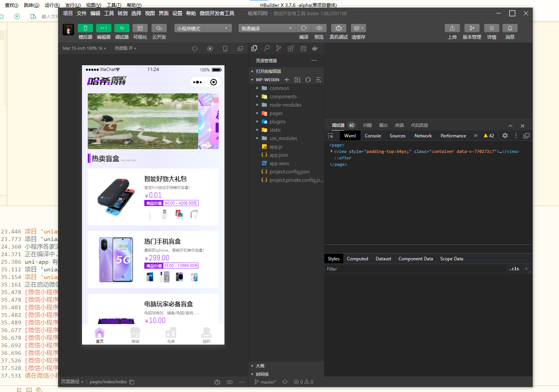The height and width of the screenshot is (392, 559).
Task: Start 真机调试 real device debugging
Action: coord(339,28)
